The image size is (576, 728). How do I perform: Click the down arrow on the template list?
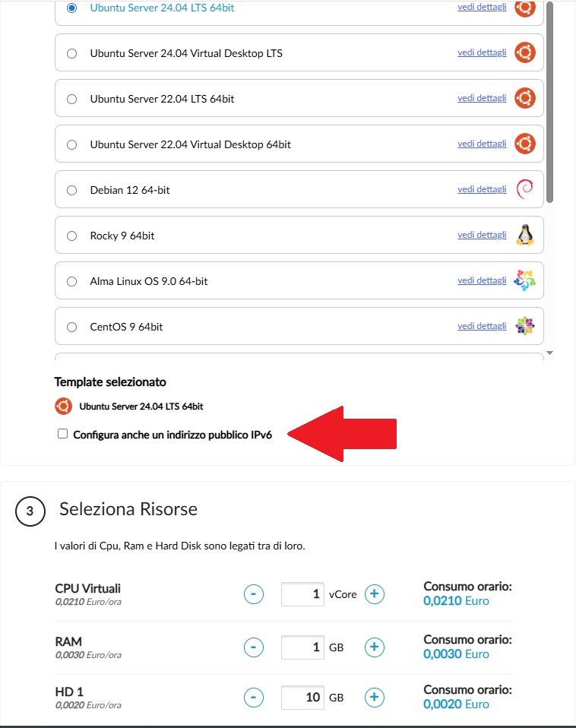549,353
